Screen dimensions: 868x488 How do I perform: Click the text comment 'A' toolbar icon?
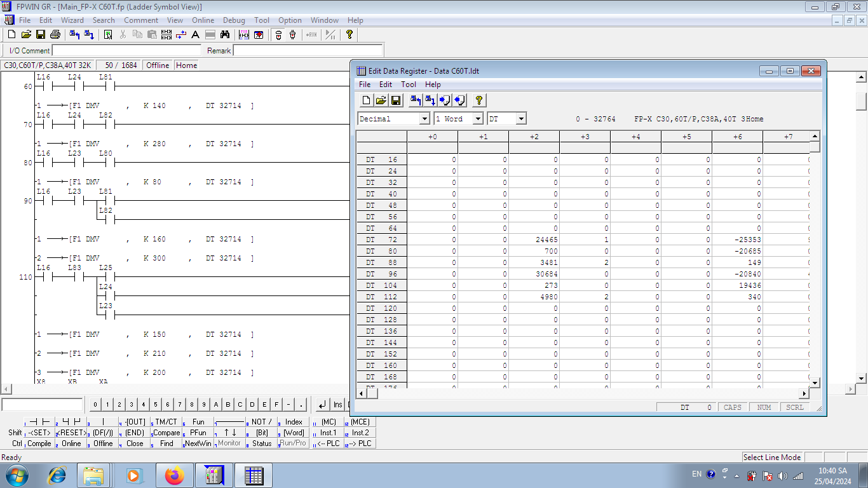196,35
